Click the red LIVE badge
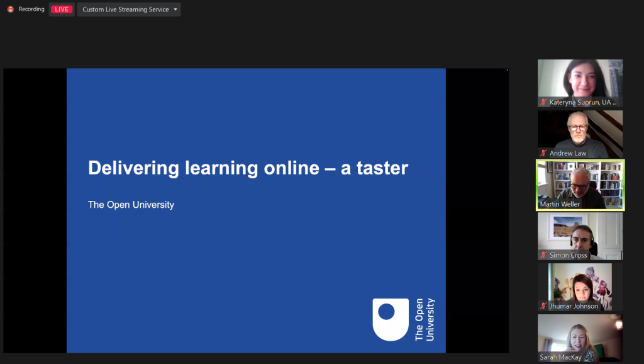Viewport: 644px width, 364px height. (x=62, y=9)
